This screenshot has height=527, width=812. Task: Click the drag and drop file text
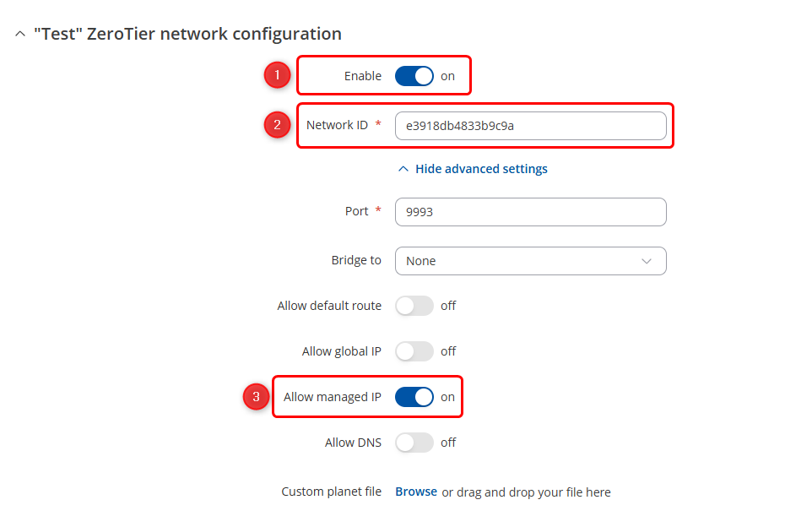click(x=526, y=492)
